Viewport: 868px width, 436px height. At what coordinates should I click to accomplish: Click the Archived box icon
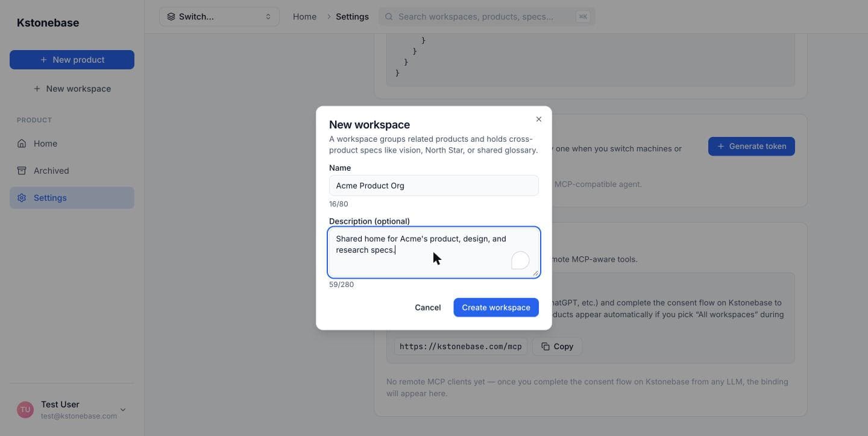click(22, 171)
